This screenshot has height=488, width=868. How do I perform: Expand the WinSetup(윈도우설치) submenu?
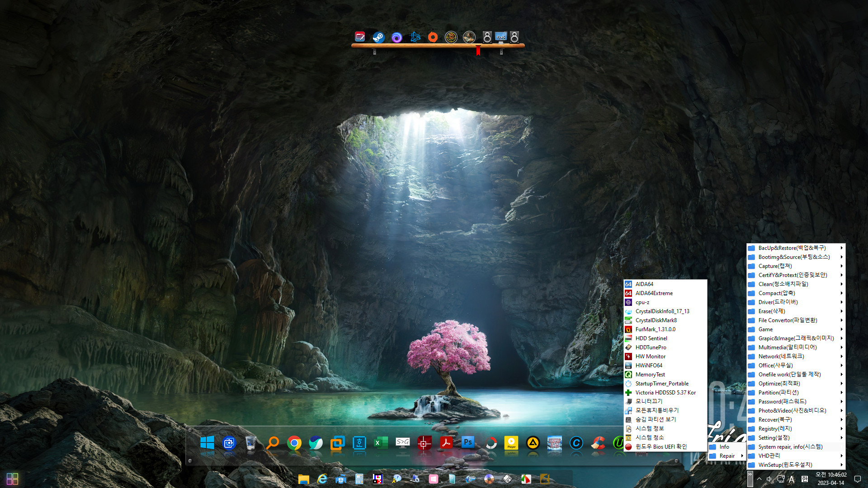coord(796,465)
